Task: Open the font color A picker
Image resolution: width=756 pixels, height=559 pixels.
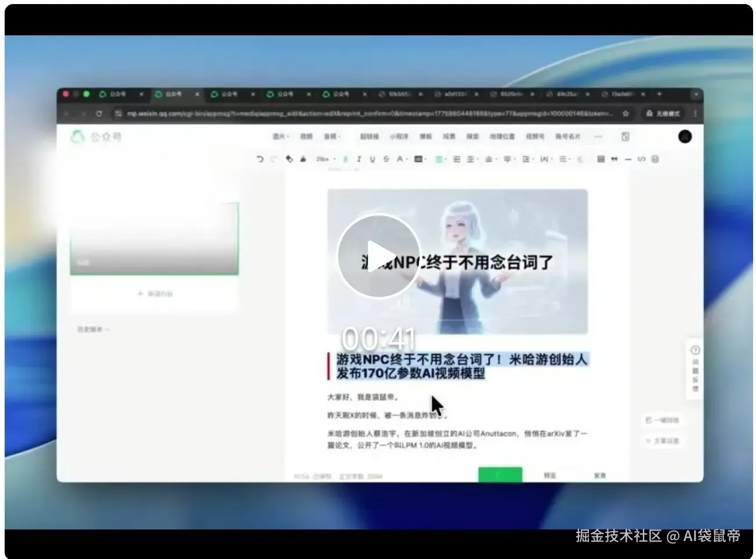Action: point(401,159)
